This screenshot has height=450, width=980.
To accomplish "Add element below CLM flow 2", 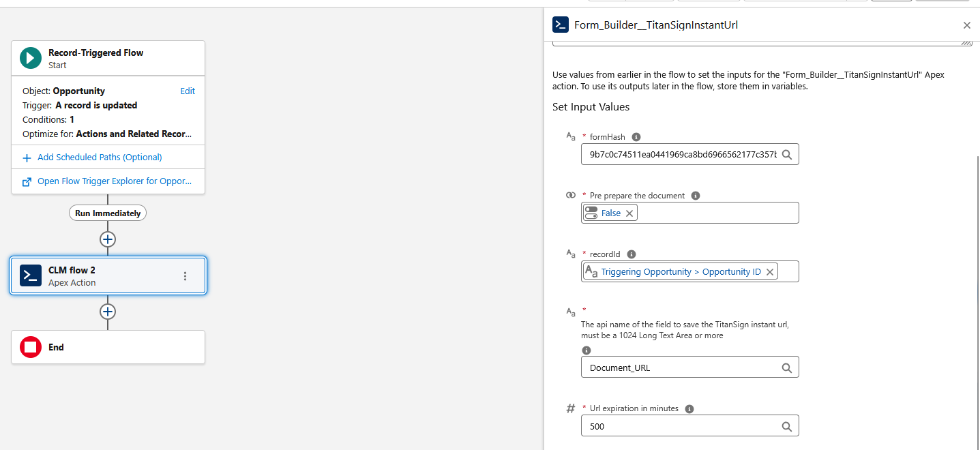I will coord(108,312).
